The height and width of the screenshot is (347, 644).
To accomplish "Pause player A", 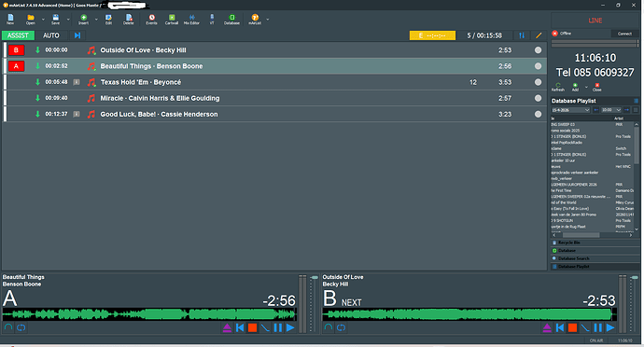I will pos(277,327).
